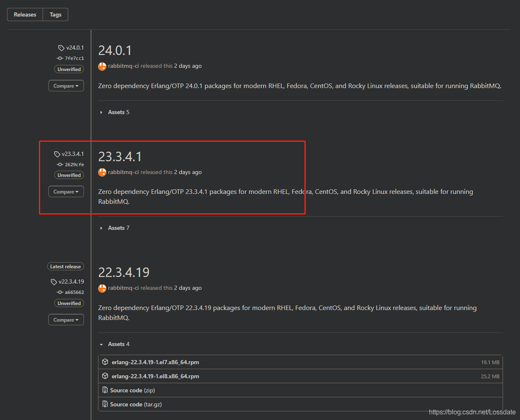520x420 pixels.
Task: Collapse Assets 4 under 22.3.4.19
Action: point(115,344)
